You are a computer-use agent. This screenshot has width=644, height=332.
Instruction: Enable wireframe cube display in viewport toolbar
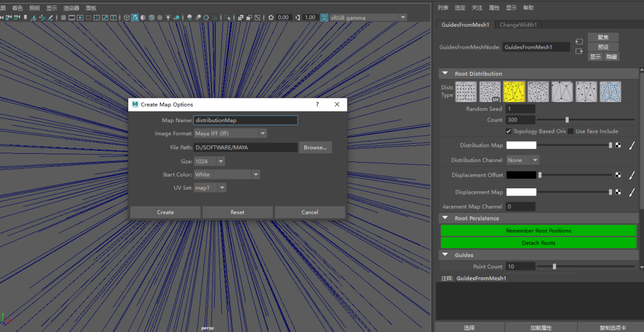pos(126,18)
